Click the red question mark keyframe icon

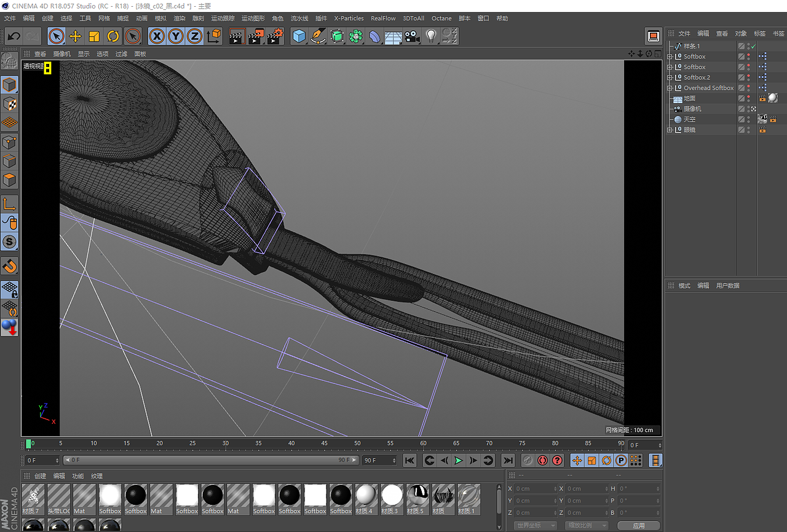pyautogui.click(x=558, y=460)
